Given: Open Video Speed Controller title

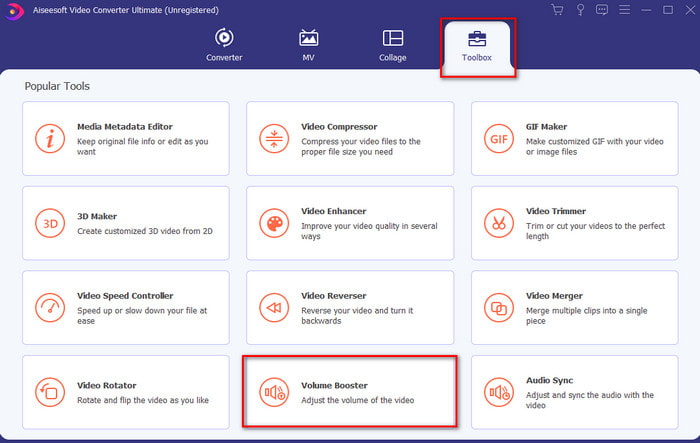Looking at the screenshot, I should 125,296.
